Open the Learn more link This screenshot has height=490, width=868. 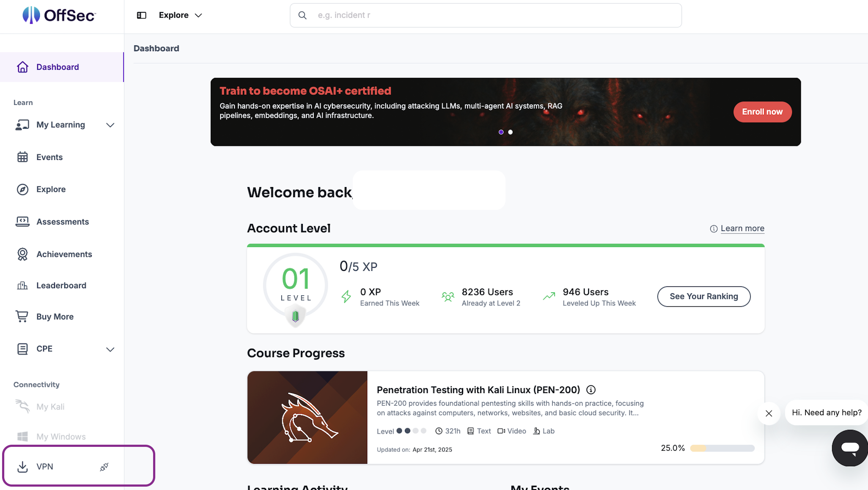[742, 228]
